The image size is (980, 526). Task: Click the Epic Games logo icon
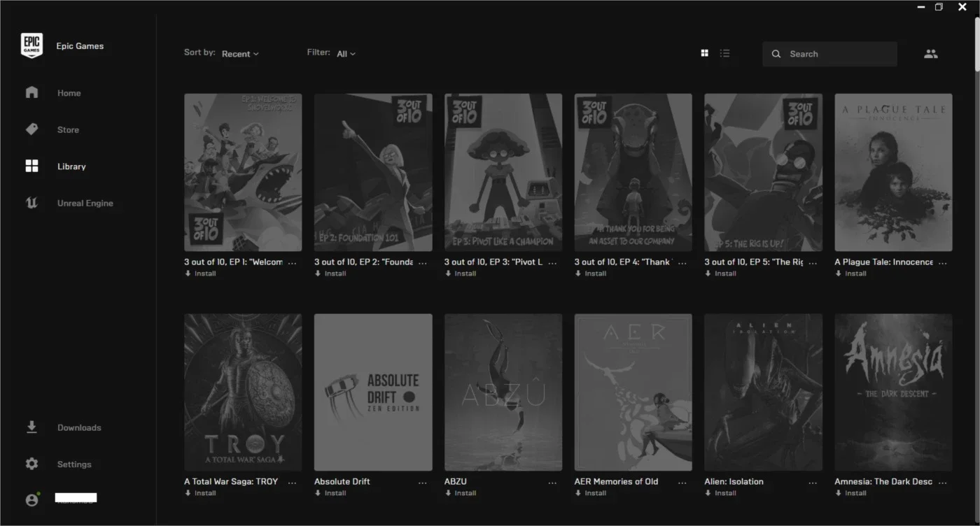click(x=31, y=45)
